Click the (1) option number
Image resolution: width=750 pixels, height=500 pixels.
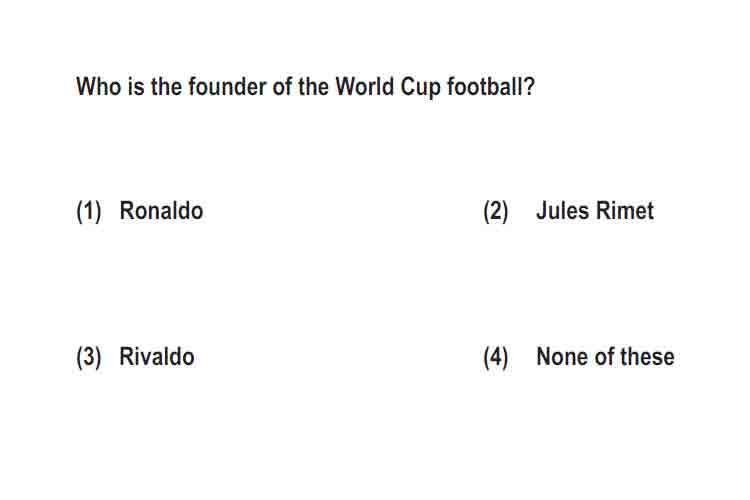click(89, 211)
